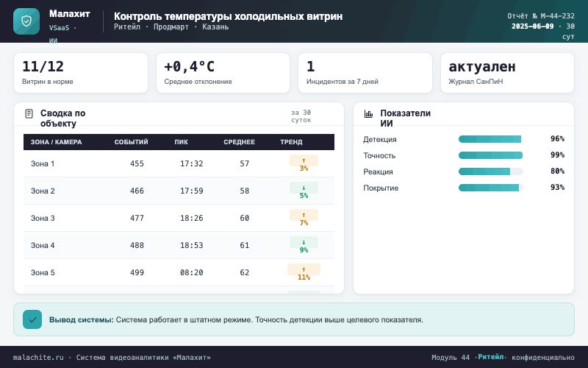This screenshot has height=368, width=588.
Task: Click the за 30 суток period label
Action: (301, 116)
